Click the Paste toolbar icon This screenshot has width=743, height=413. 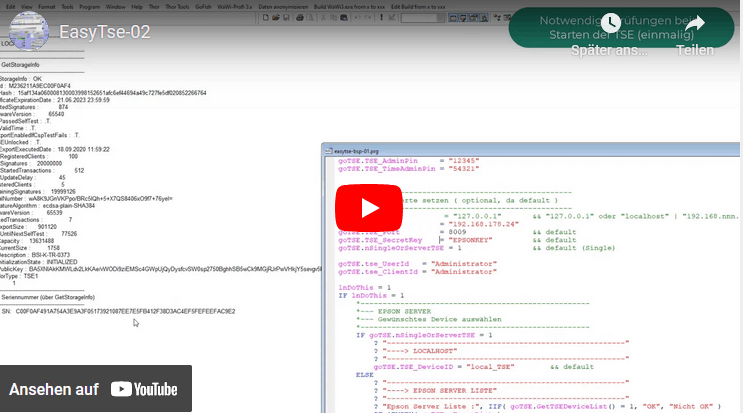[x=344, y=18]
